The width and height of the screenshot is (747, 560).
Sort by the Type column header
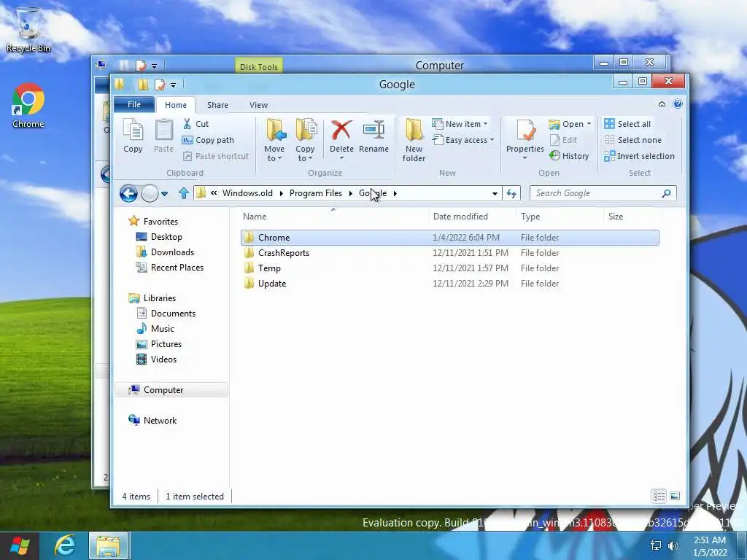point(560,216)
